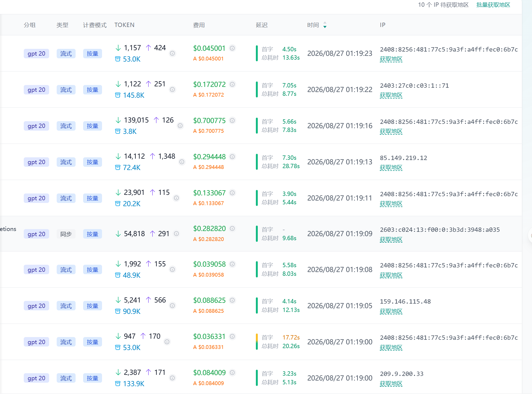Click gpt 20 tag in the 同步 row
Screen dimensions: 532x394
(36, 234)
